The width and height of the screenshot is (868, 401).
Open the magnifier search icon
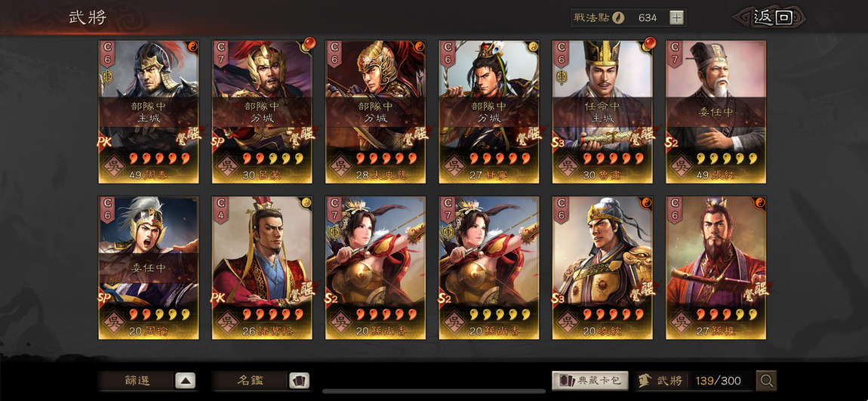(767, 381)
